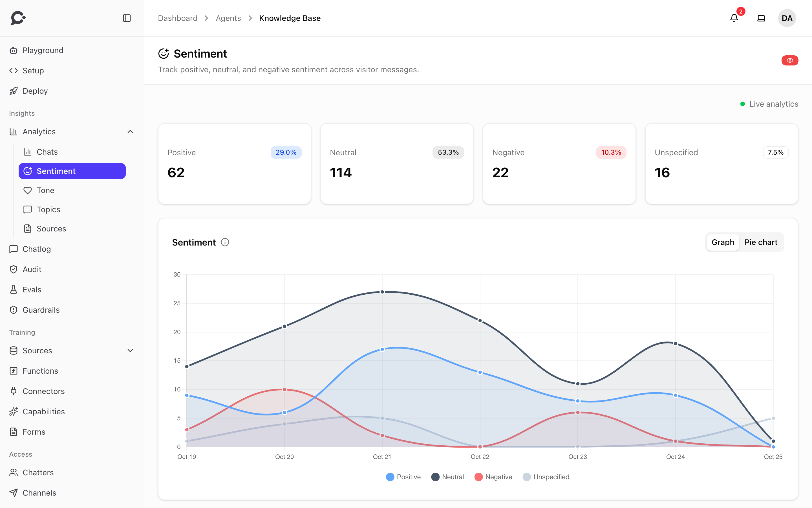This screenshot has width=812, height=508.
Task: Open the DA user avatar menu
Action: (x=787, y=18)
